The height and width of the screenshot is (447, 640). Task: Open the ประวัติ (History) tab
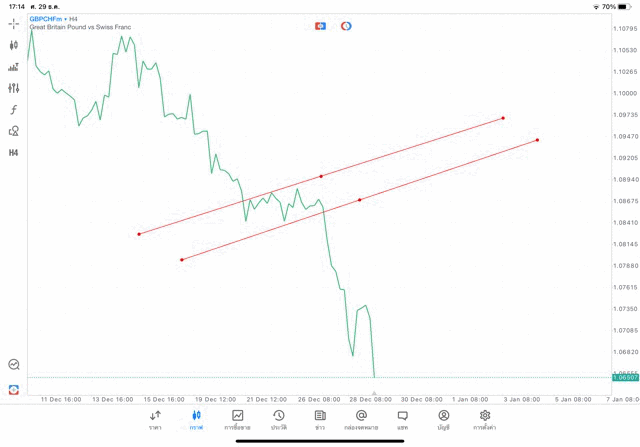(x=279, y=419)
